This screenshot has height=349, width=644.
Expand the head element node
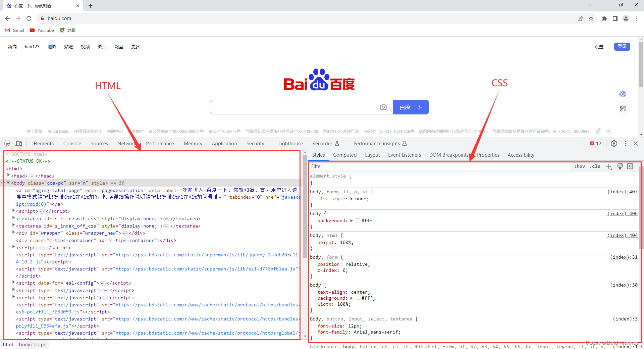9,176
